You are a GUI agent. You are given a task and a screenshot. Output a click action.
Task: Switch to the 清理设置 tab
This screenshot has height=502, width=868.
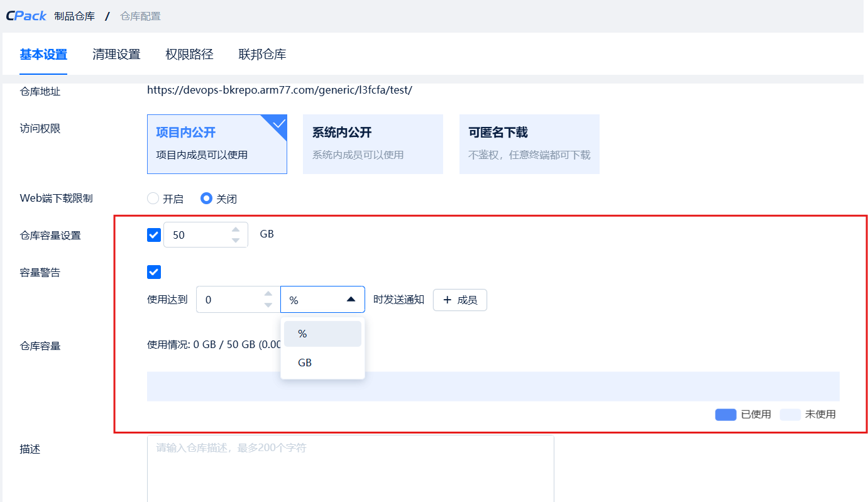coord(116,55)
